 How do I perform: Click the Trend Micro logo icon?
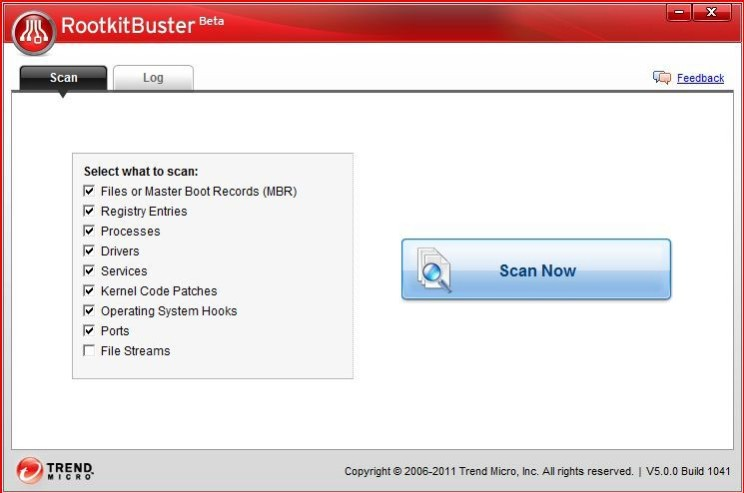tap(30, 470)
